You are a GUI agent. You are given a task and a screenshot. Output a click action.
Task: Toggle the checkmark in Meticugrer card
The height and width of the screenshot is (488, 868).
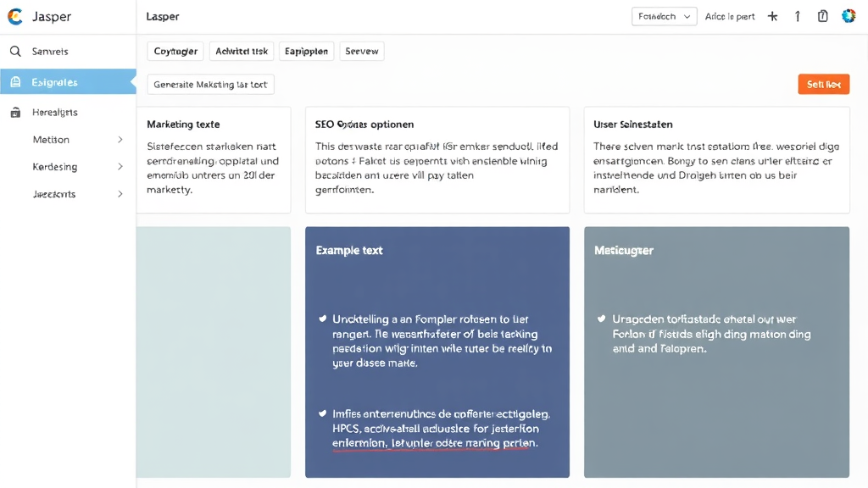point(602,319)
